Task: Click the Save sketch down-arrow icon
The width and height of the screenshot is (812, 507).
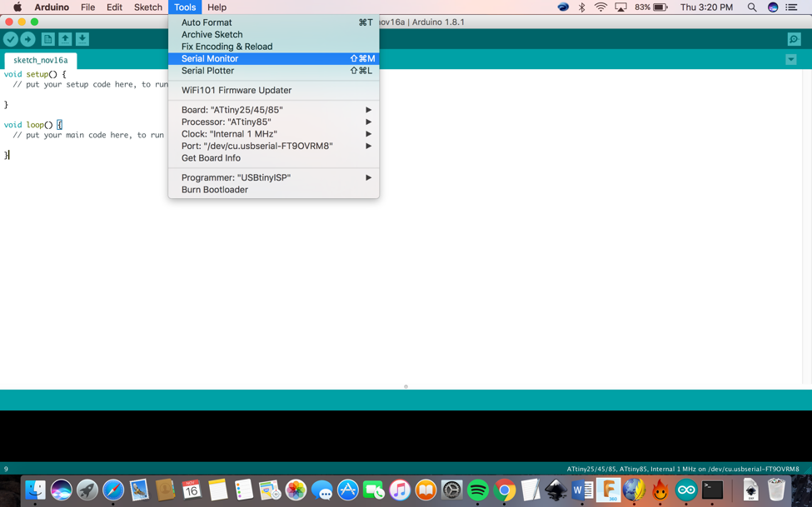Action: [82, 39]
